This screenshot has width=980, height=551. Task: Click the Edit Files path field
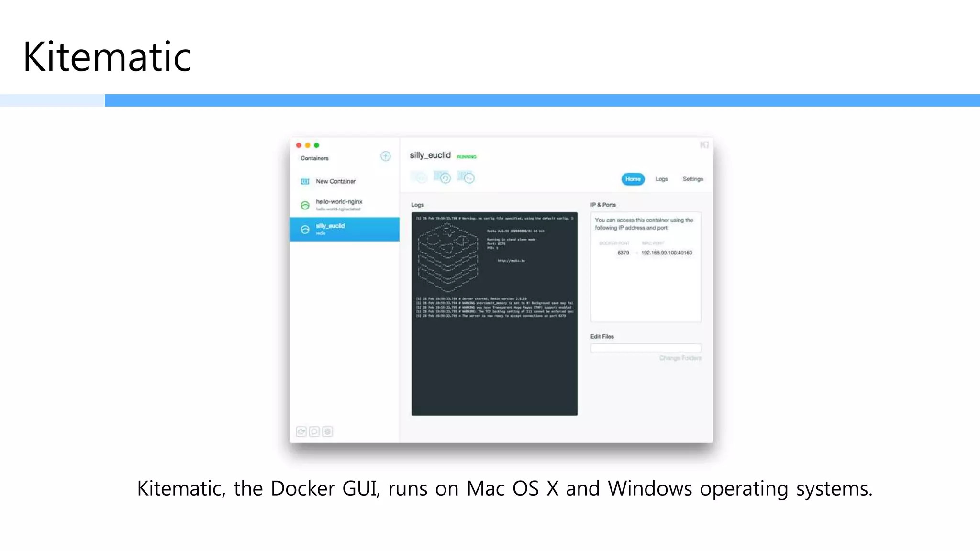[646, 348]
